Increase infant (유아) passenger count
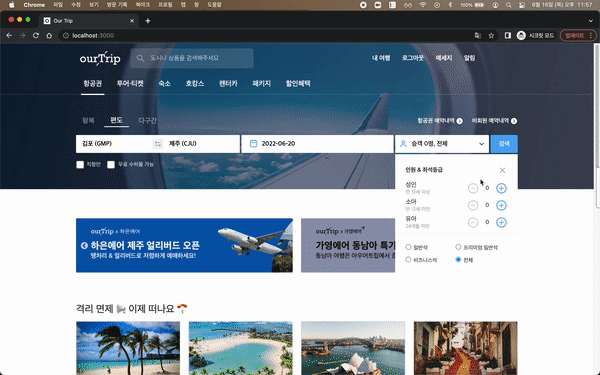 pos(501,222)
